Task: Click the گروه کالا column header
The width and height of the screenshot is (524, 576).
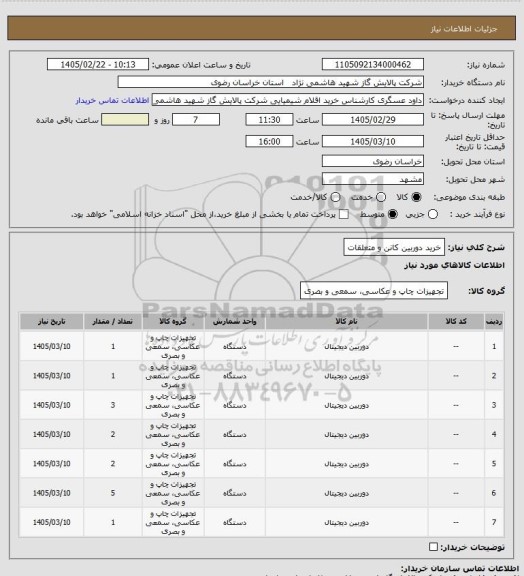Action: [x=173, y=321]
